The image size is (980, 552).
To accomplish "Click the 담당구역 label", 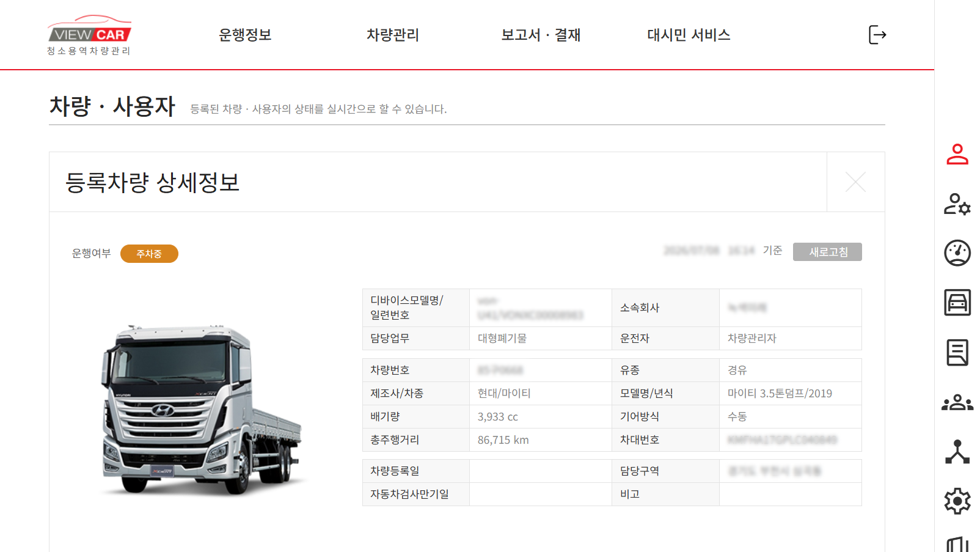I will [x=640, y=471].
